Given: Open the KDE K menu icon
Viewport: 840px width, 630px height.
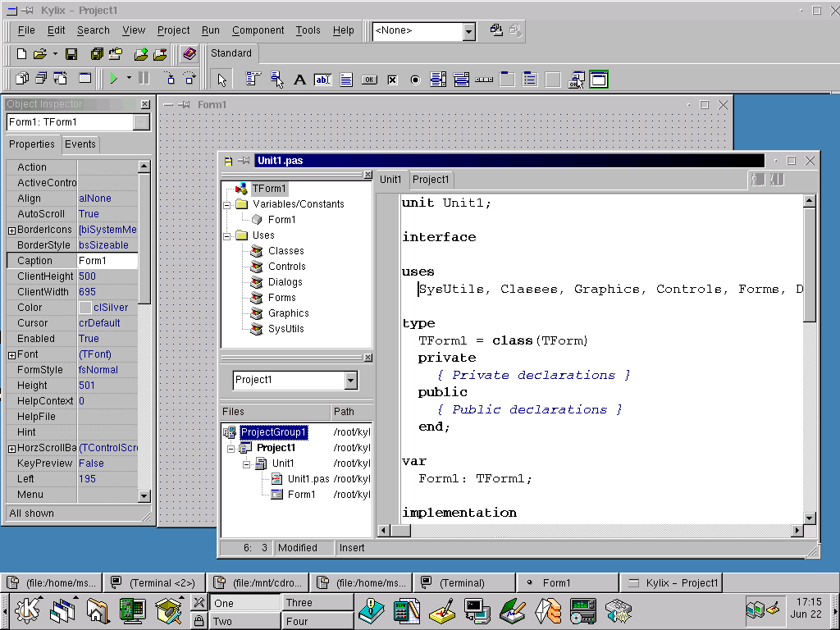Looking at the screenshot, I should click(28, 609).
